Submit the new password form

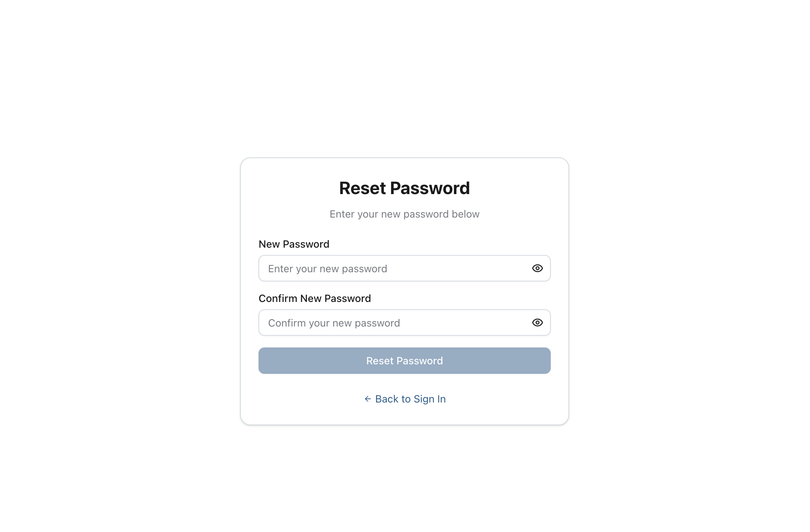coord(404,361)
